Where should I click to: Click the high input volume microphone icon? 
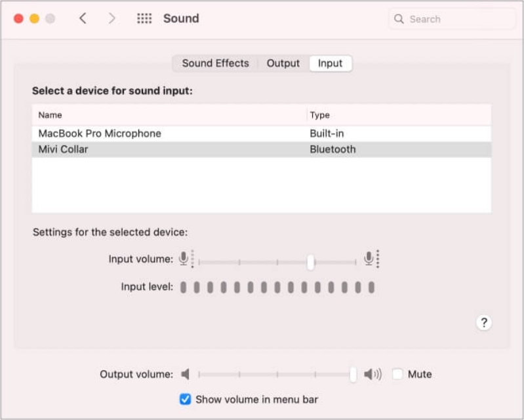(x=371, y=259)
